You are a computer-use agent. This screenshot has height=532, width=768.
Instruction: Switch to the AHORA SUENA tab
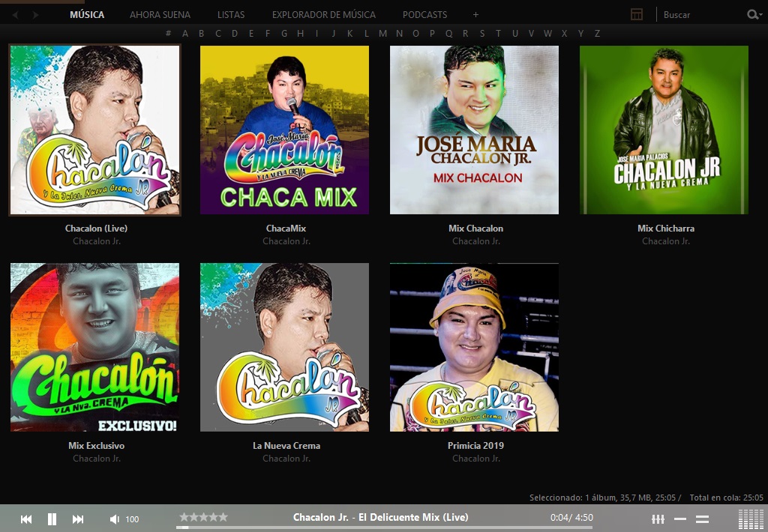click(160, 14)
